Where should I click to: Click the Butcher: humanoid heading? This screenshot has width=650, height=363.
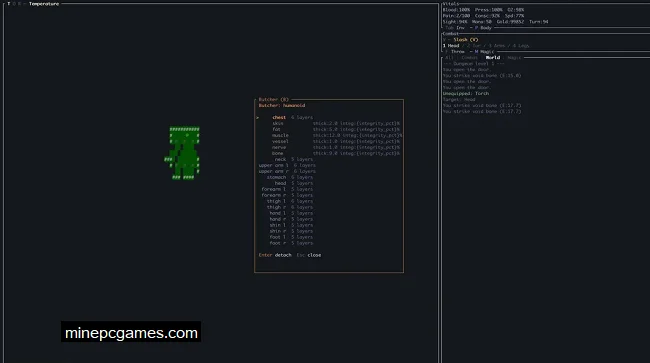(x=282, y=106)
